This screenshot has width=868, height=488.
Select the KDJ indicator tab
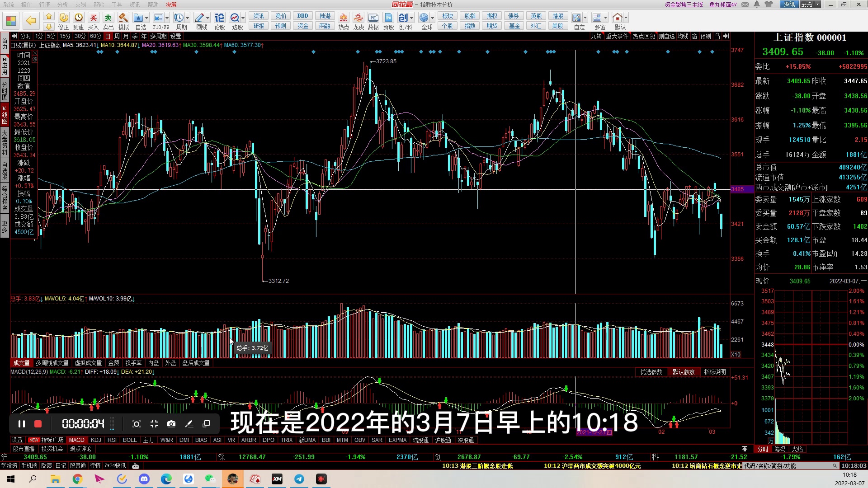click(x=96, y=440)
